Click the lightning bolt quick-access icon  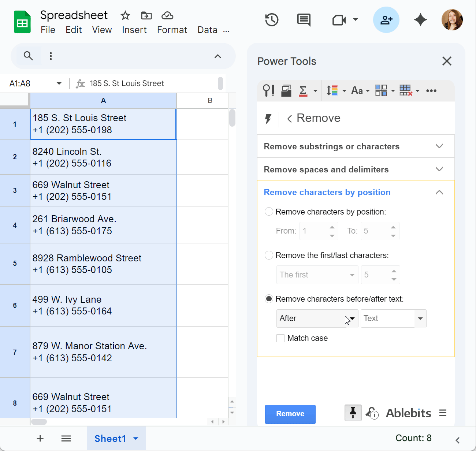coord(268,118)
